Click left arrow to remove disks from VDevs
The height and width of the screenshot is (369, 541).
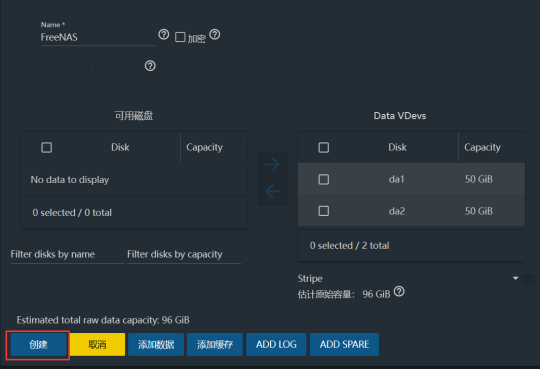[x=272, y=191]
